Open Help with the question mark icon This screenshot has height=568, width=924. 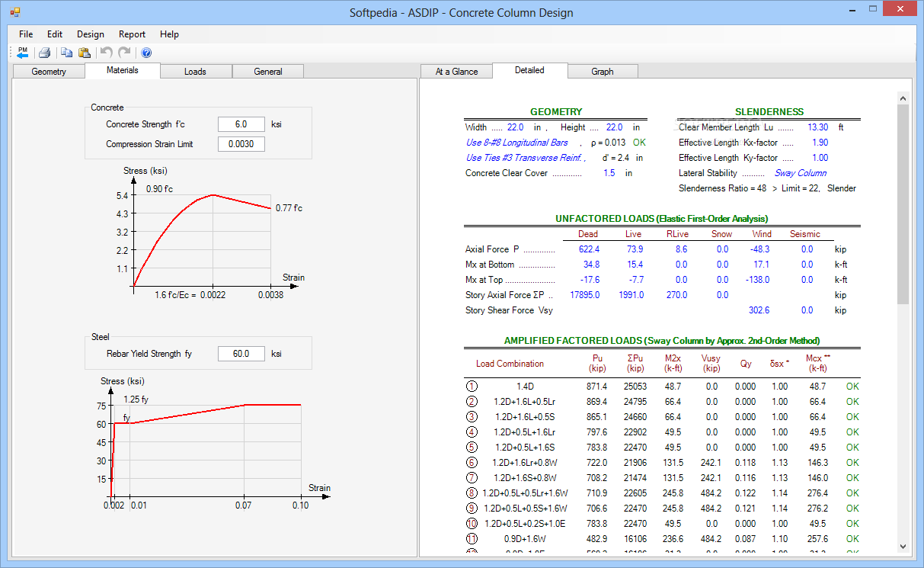146,53
